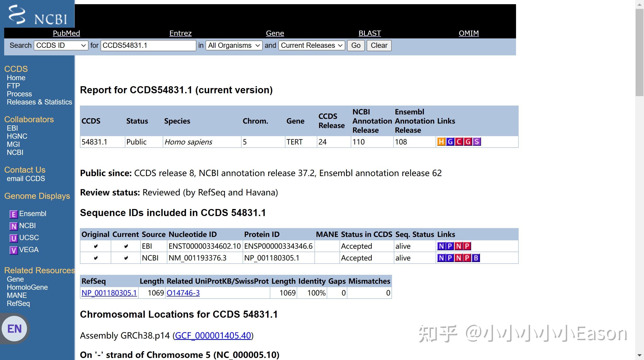
Task: Open the VEGA genome display text link
Action: 29,250
